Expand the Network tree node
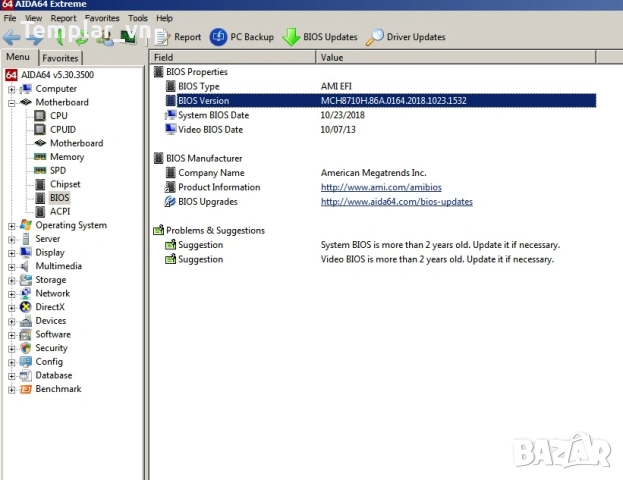Screen dimensions: 623x480 click(12, 294)
